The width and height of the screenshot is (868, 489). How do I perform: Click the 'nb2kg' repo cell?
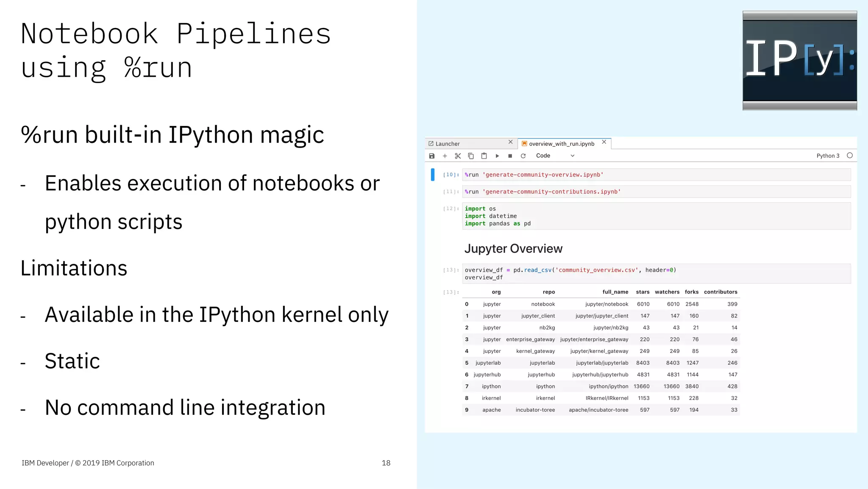[x=547, y=327]
